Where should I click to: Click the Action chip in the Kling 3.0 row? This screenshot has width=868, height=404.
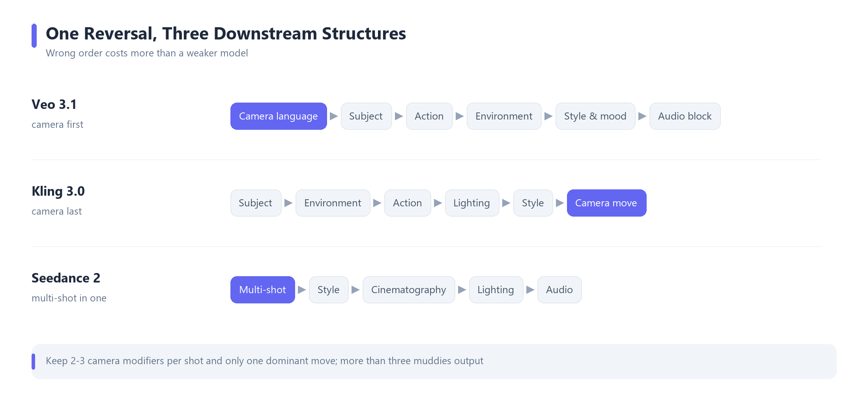point(408,203)
